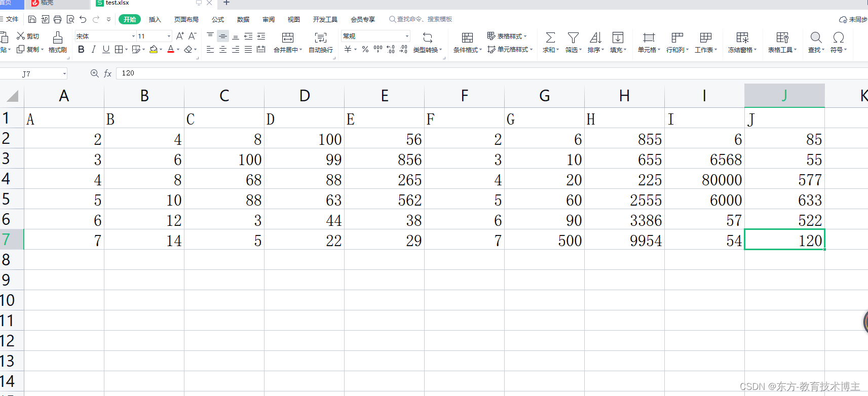Click the Symbol (符号) omega icon
The height and width of the screenshot is (396, 868).
839,38
